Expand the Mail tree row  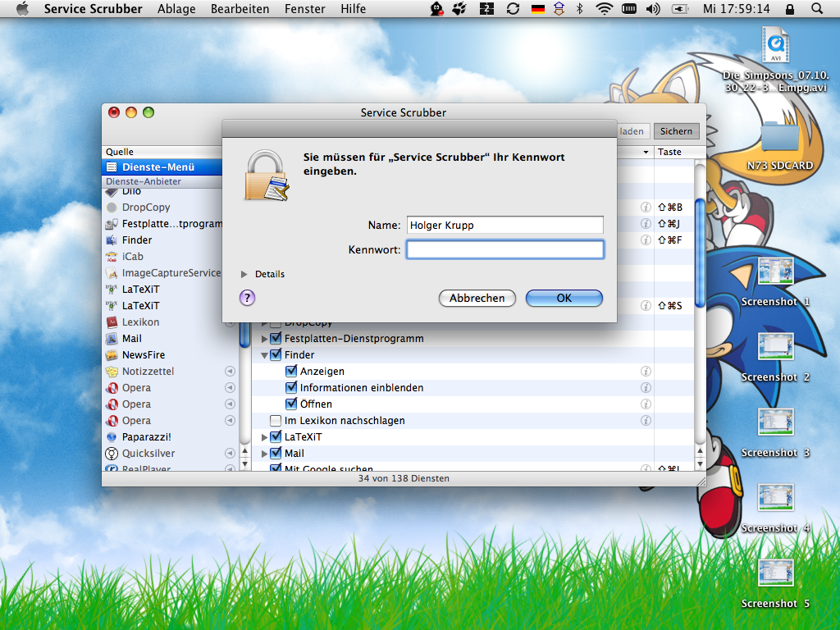264,454
